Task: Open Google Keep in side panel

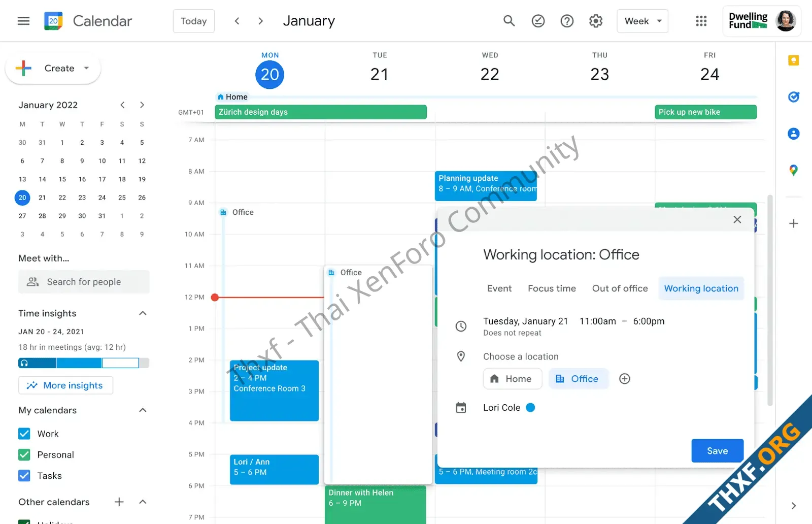Action: [x=794, y=60]
